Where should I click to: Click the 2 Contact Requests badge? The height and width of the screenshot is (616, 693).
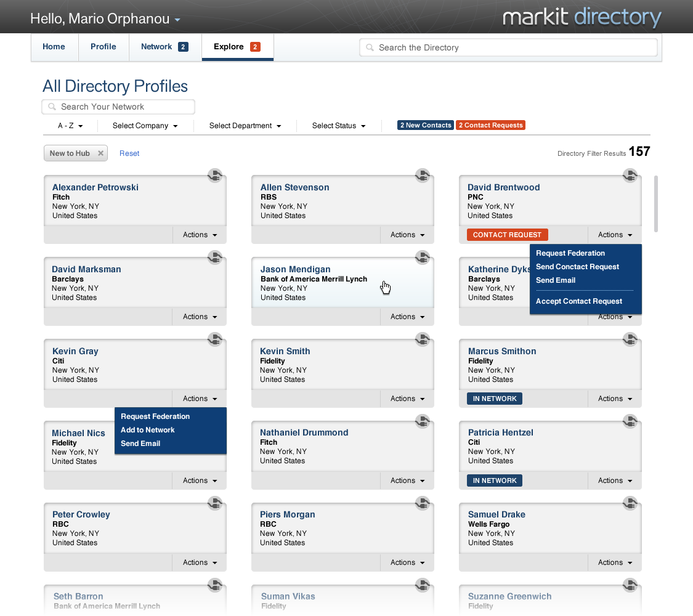(x=490, y=125)
